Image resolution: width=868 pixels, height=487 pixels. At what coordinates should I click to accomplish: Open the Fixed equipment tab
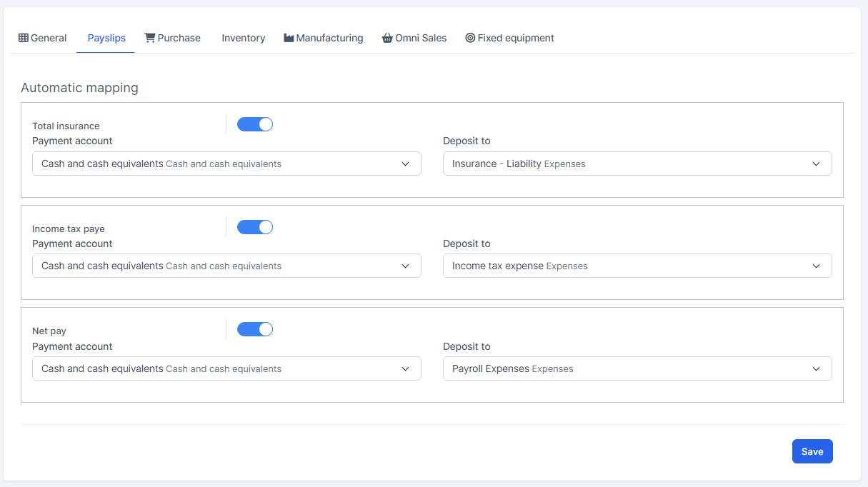(515, 38)
